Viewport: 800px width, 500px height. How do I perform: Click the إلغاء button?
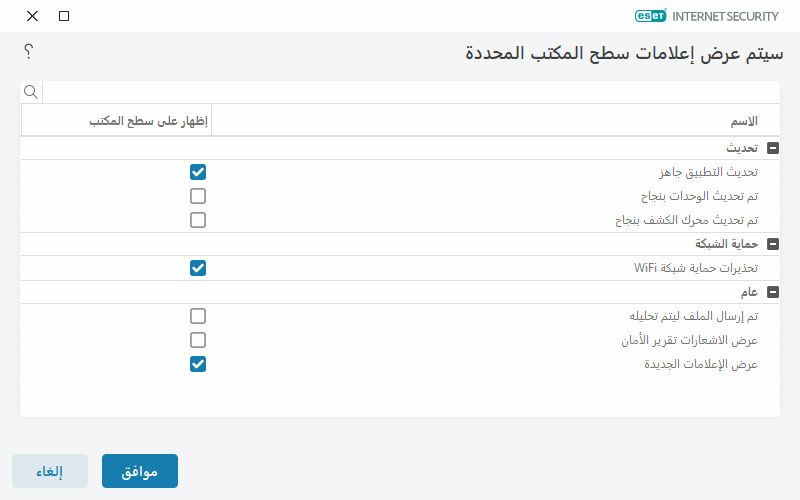[x=50, y=471]
